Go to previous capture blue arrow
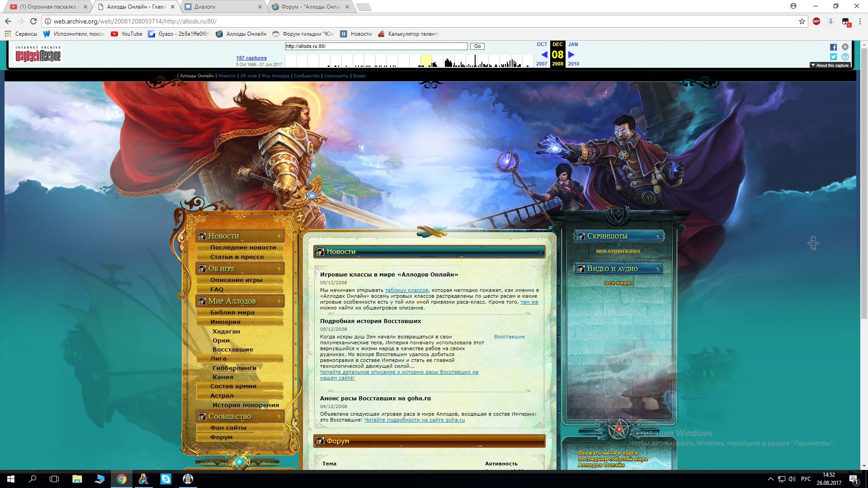868x488 pixels. tap(544, 55)
